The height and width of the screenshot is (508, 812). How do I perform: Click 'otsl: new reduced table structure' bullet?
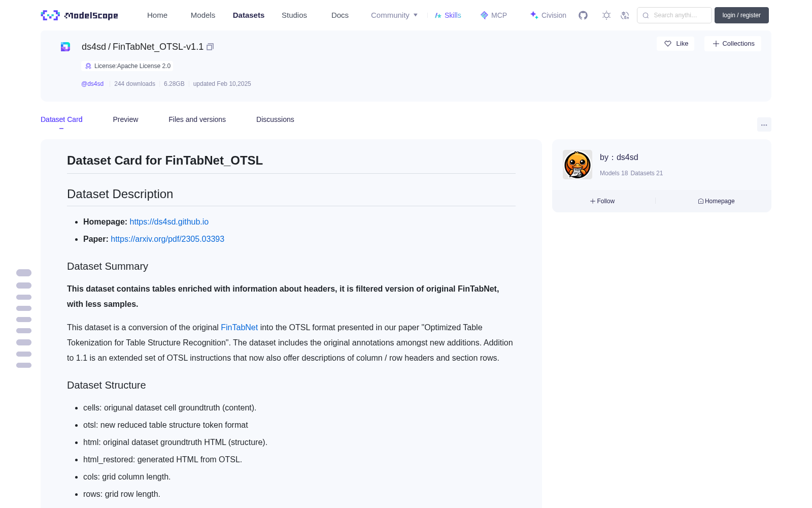coord(165,425)
